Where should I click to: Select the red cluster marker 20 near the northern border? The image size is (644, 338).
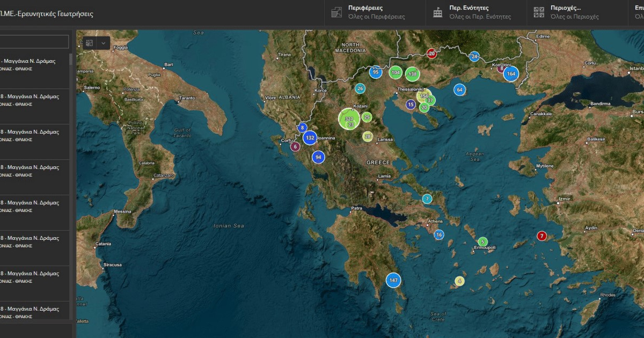(x=431, y=53)
